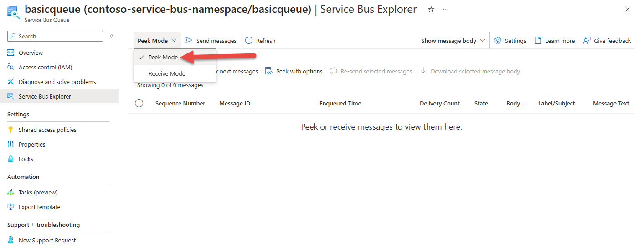
Task: Sort by Delivery Count column
Action: (440, 104)
